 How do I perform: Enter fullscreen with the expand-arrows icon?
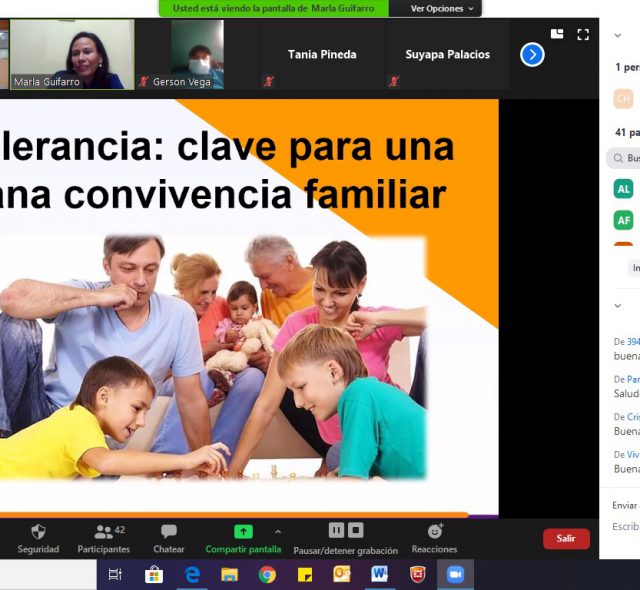583,34
